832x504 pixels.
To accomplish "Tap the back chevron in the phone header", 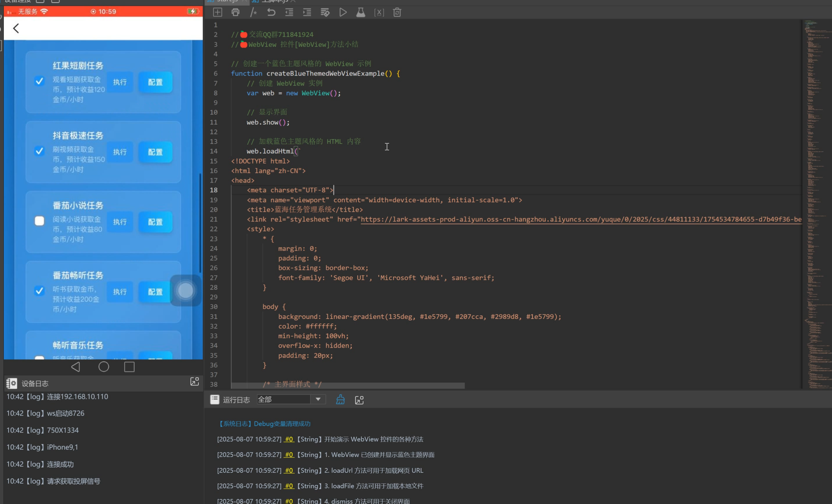I will pyautogui.click(x=16, y=28).
